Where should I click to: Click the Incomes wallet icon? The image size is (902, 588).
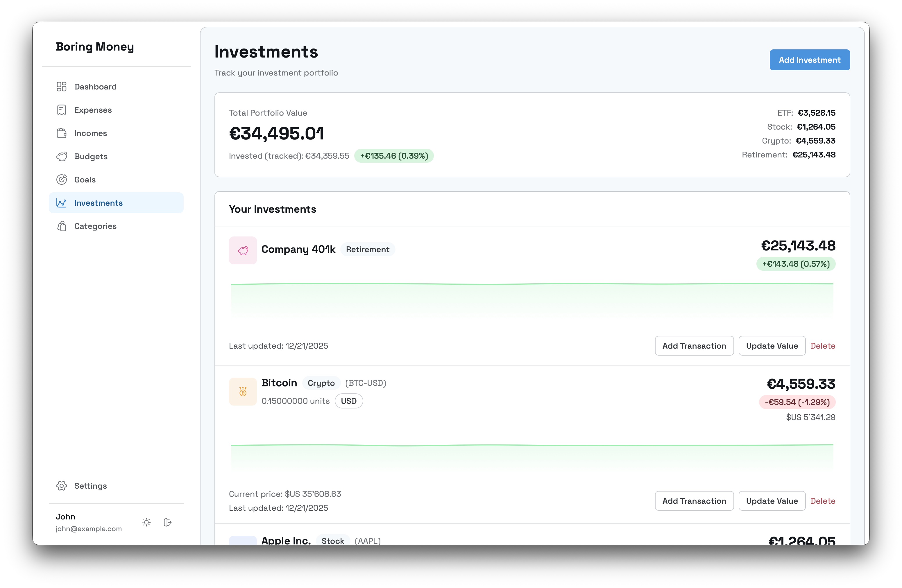(x=61, y=133)
